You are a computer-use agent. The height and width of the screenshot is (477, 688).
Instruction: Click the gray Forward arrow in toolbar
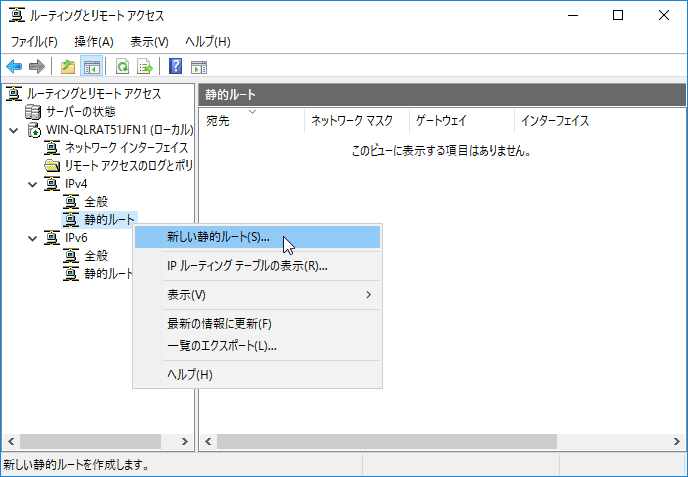point(37,67)
